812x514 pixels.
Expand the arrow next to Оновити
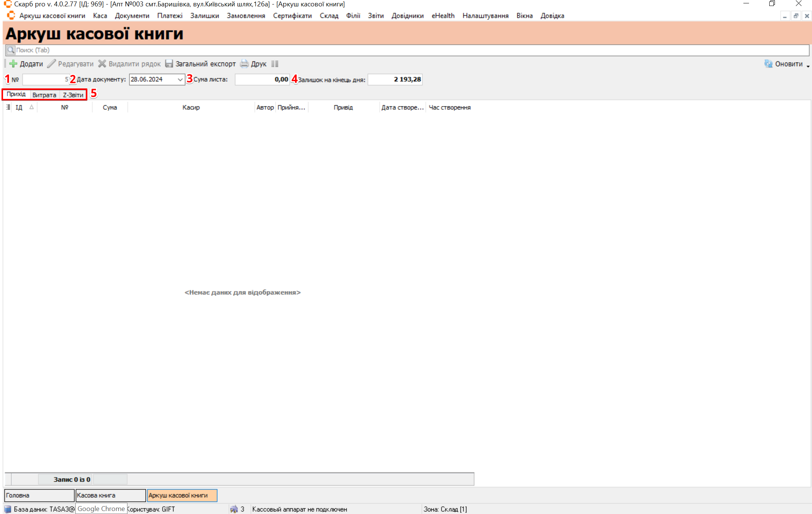tap(808, 66)
